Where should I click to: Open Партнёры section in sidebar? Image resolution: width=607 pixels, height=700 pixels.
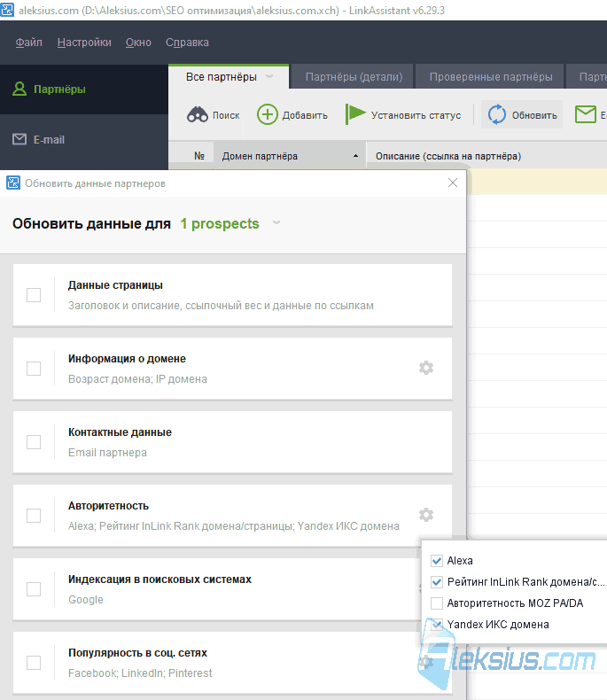pyautogui.click(x=84, y=89)
